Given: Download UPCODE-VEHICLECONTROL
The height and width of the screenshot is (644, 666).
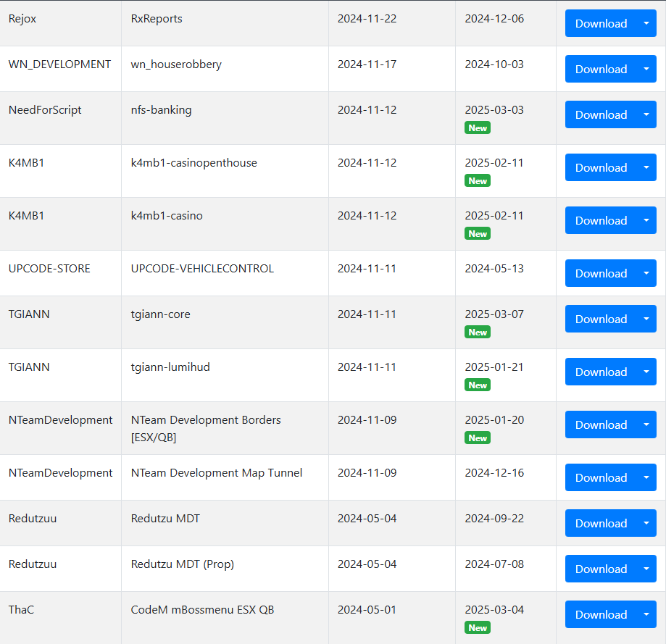Looking at the screenshot, I should click(x=601, y=273).
